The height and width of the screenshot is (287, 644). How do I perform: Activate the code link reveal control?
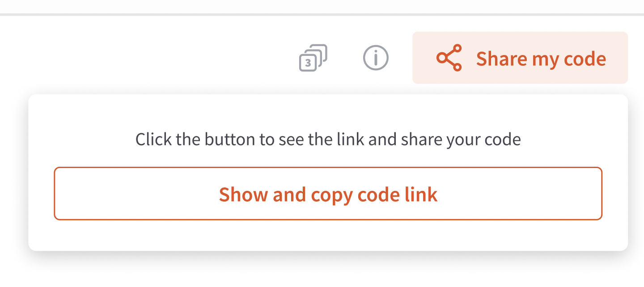(328, 194)
